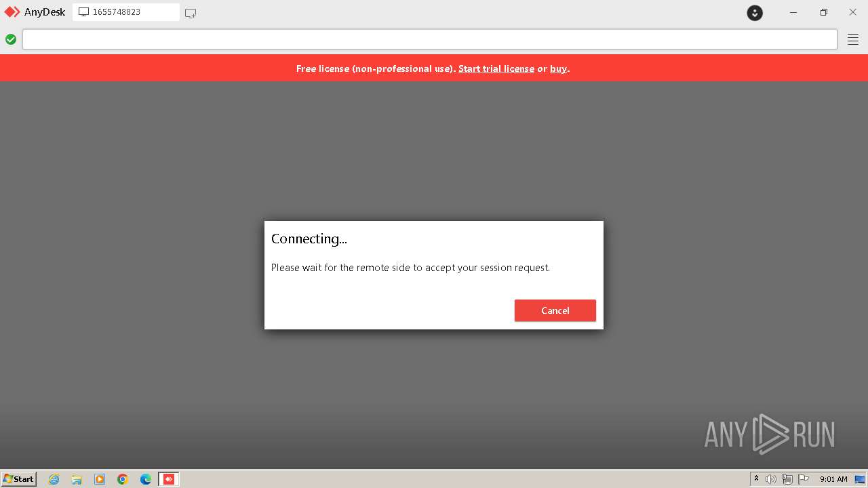
Task: Launch Internet Explorer from taskbar
Action: point(54,479)
